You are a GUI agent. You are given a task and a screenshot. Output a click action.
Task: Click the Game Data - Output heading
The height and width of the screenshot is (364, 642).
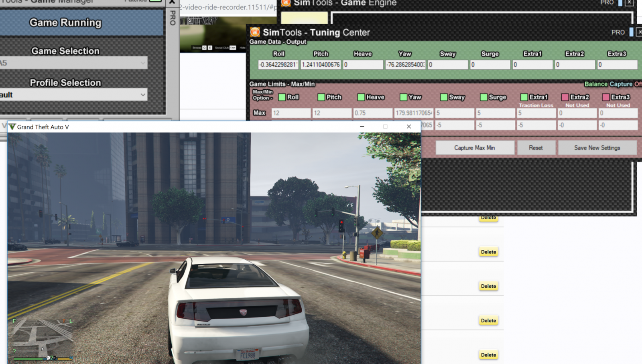click(278, 42)
